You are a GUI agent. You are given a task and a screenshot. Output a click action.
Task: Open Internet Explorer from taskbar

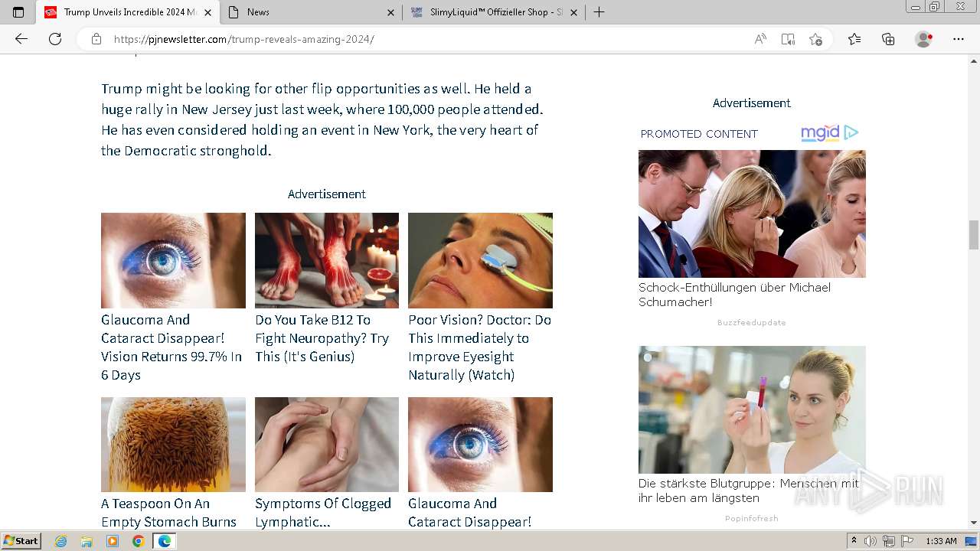tap(61, 541)
